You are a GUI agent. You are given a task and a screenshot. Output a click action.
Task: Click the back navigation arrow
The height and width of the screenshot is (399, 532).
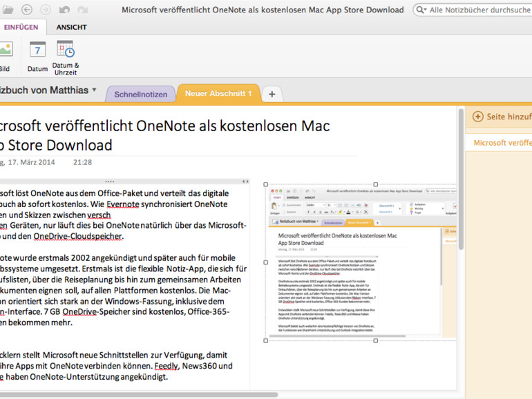[27, 10]
